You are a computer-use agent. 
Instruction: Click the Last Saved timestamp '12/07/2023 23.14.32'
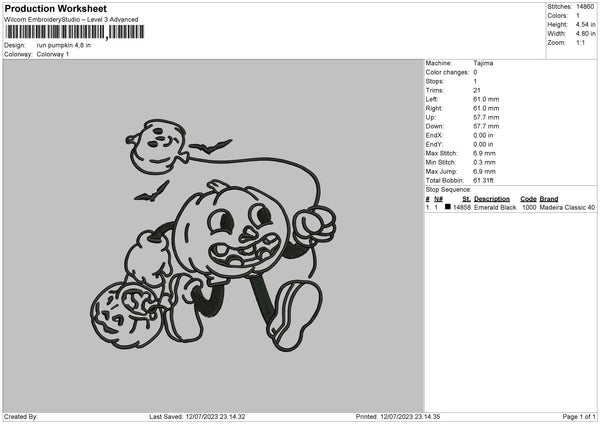point(215,417)
